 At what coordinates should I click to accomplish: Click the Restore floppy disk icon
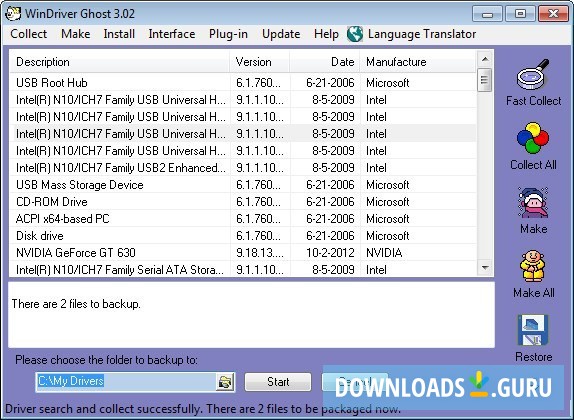click(x=533, y=330)
